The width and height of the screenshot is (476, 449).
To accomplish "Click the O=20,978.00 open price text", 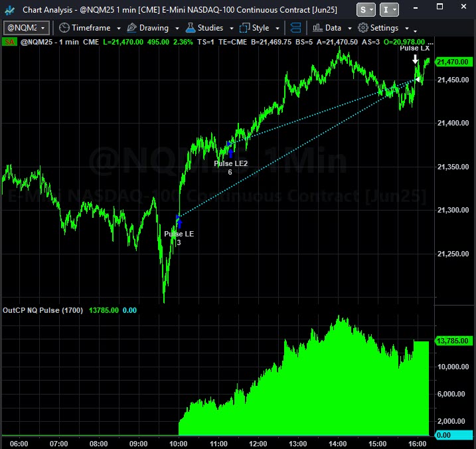I will pyautogui.click(x=404, y=42).
